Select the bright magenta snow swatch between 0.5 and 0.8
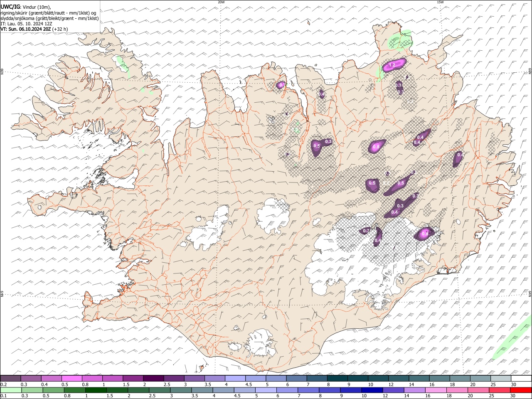 click(71, 378)
